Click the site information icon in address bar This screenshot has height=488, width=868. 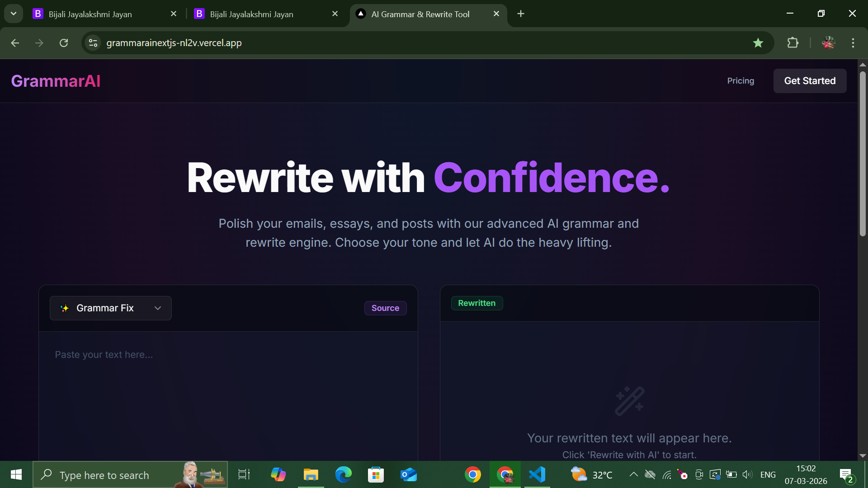93,43
